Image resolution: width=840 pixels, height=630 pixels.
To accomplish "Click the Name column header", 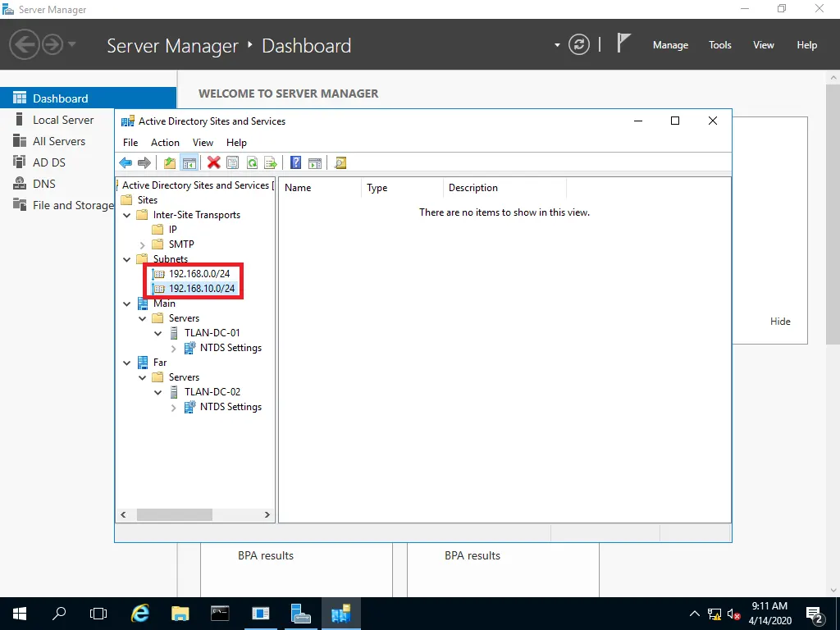I will click(x=321, y=188).
